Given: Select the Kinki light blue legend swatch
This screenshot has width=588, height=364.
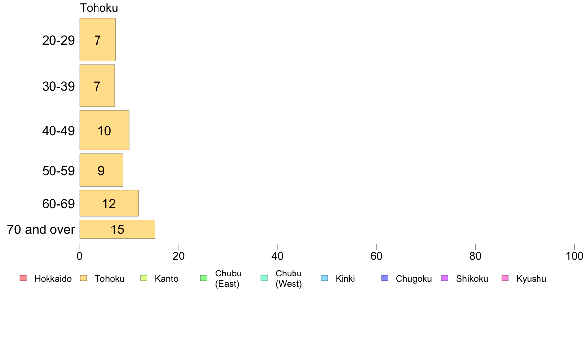Looking at the screenshot, I should point(324,278).
